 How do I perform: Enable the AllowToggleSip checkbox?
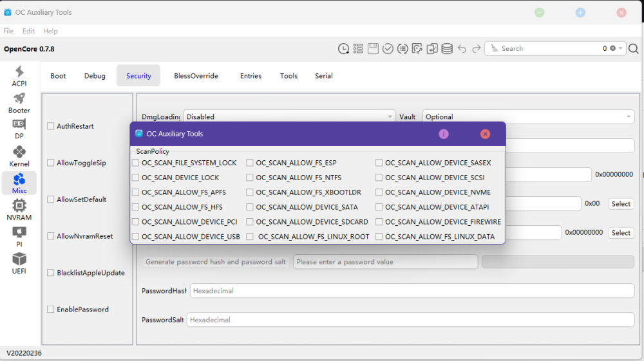point(50,163)
